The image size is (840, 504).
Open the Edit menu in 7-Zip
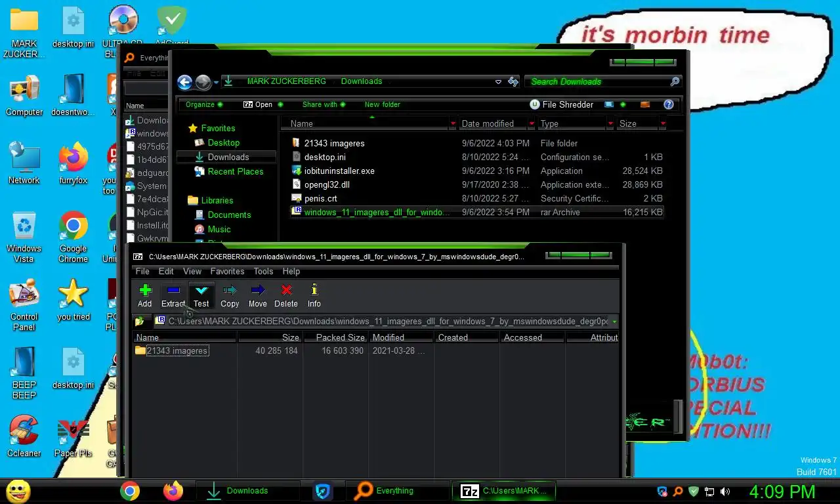pyautogui.click(x=166, y=271)
